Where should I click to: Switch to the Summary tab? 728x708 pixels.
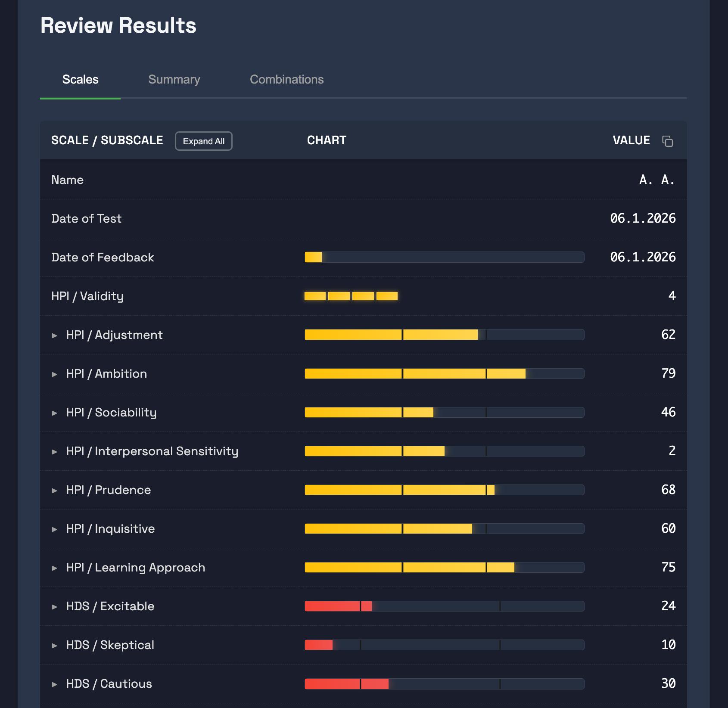coord(174,80)
